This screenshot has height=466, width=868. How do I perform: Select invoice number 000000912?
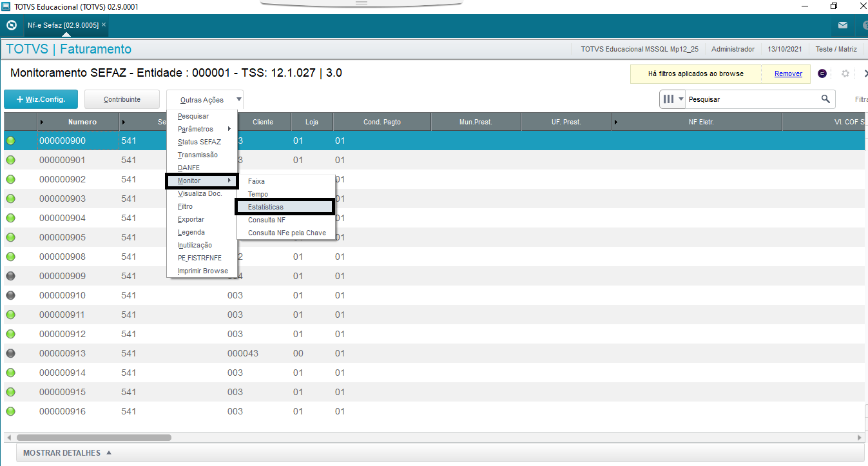coord(63,334)
